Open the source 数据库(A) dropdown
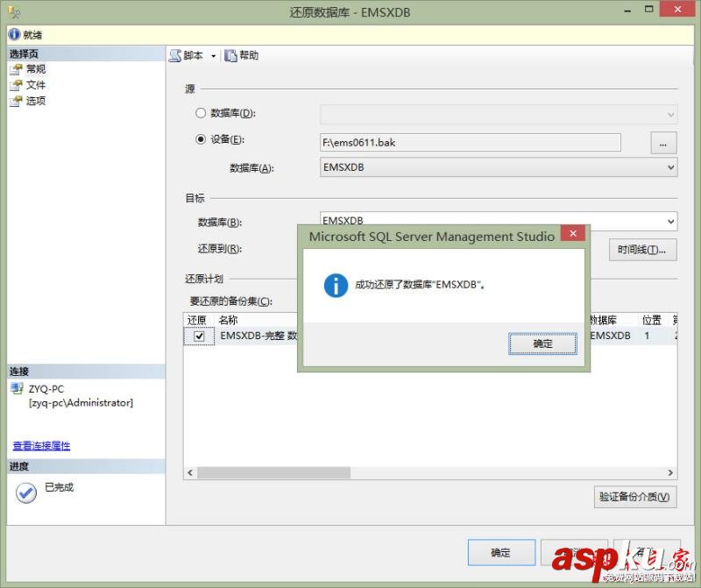The width and height of the screenshot is (701, 588). tap(499, 167)
